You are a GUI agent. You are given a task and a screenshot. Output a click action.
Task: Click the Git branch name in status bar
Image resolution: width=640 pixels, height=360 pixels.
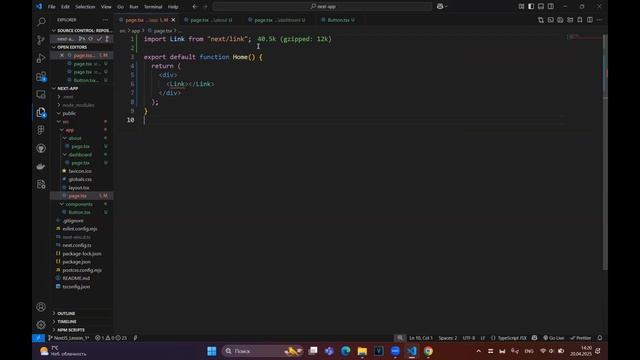pos(69,338)
